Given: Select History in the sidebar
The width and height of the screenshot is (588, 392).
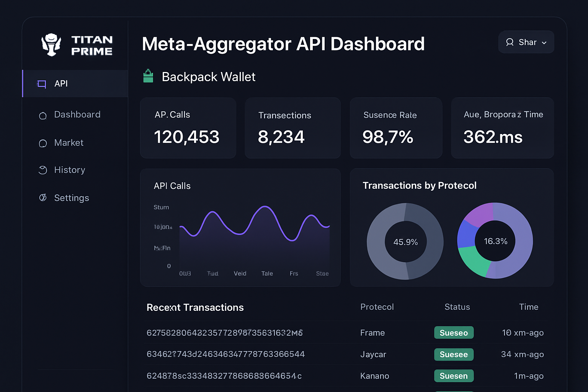Looking at the screenshot, I should coord(69,170).
